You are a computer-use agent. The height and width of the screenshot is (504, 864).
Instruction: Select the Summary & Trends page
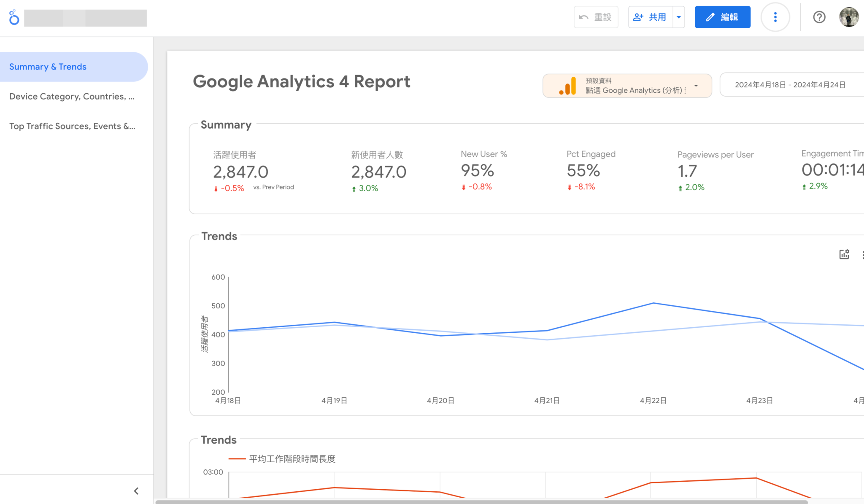click(48, 67)
